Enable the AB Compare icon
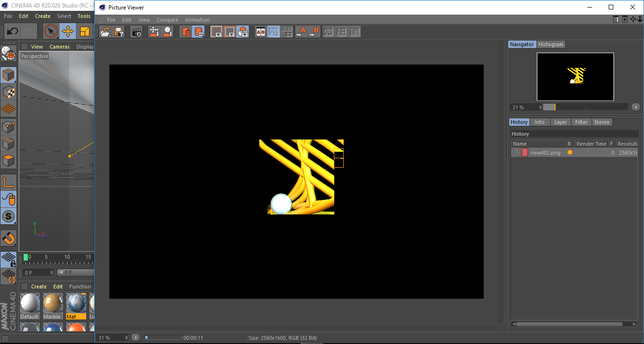 tap(261, 32)
